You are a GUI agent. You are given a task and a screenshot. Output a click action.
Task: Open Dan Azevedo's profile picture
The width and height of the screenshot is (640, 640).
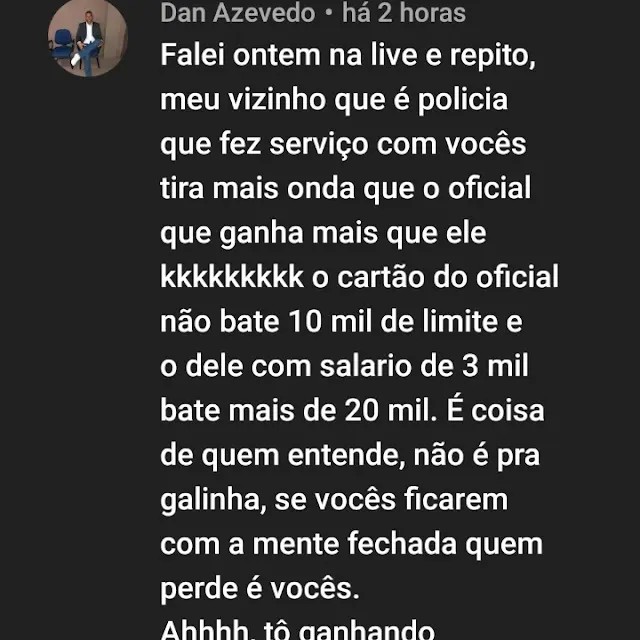click(x=88, y=38)
